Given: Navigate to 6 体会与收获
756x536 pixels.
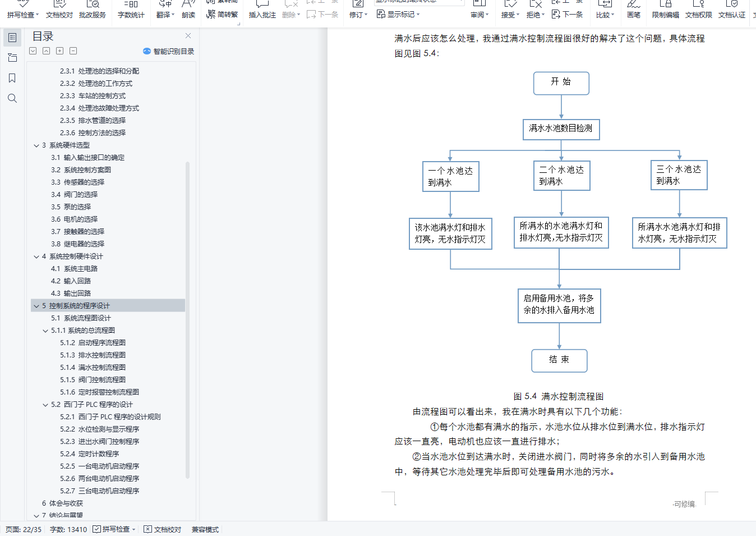Looking at the screenshot, I should point(62,503).
